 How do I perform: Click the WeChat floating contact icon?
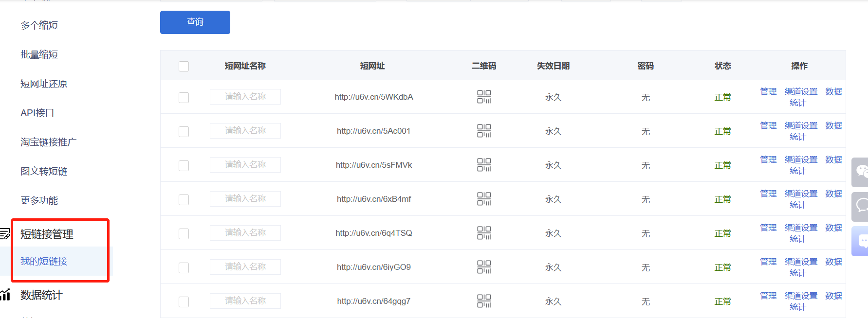point(861,172)
